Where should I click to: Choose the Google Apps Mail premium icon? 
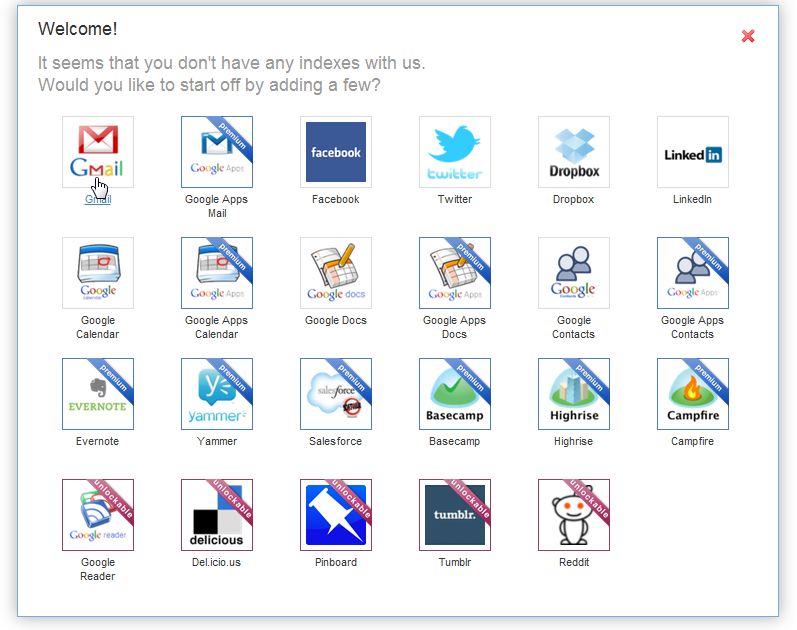pos(217,152)
